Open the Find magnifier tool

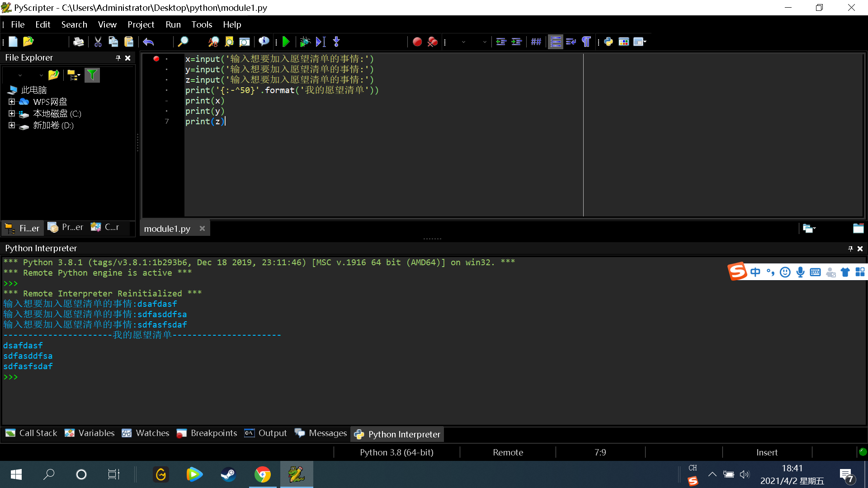tap(183, 42)
